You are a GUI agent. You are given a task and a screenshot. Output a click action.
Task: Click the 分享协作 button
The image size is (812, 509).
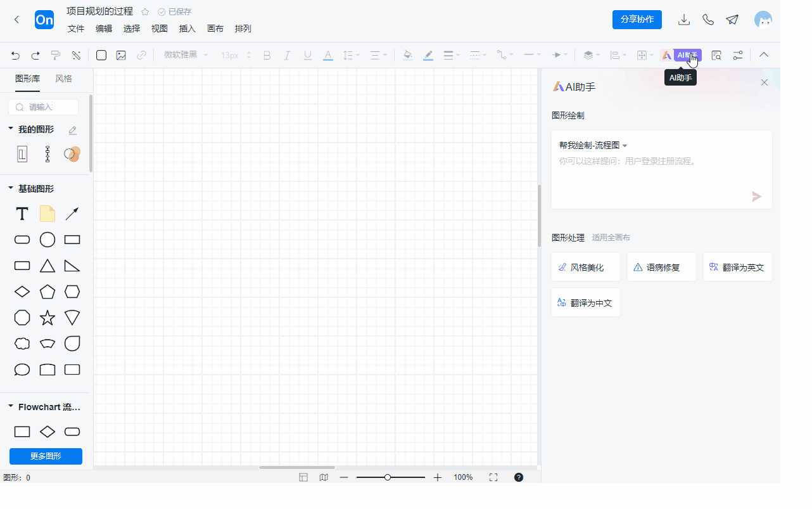pyautogui.click(x=637, y=19)
